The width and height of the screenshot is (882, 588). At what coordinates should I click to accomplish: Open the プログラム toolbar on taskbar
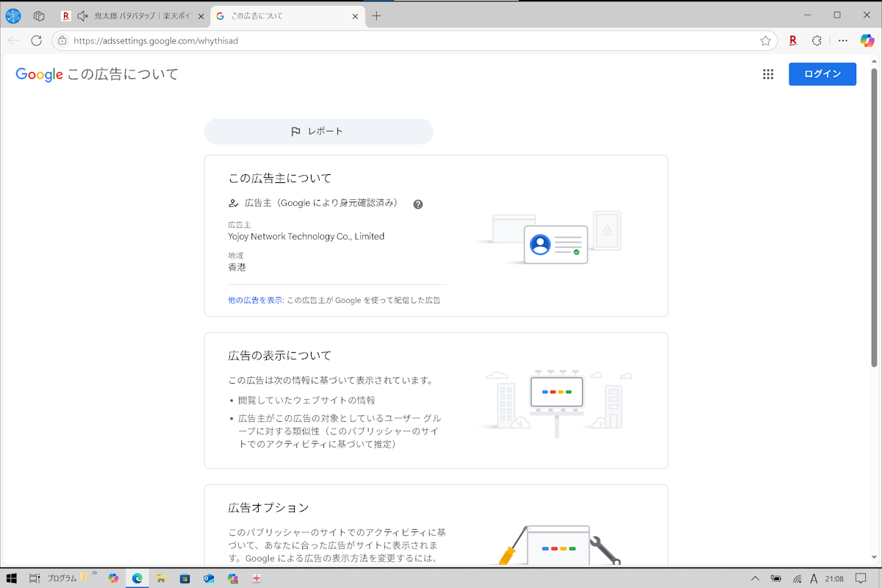click(62, 578)
